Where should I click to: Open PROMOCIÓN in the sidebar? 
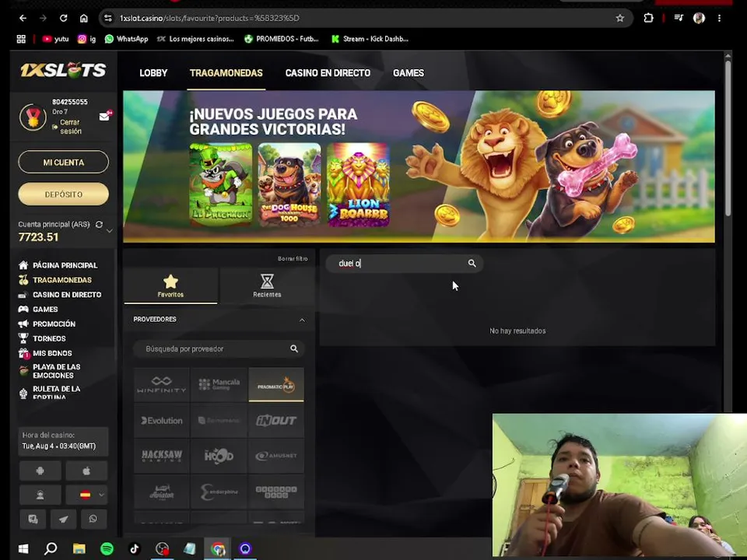point(47,324)
